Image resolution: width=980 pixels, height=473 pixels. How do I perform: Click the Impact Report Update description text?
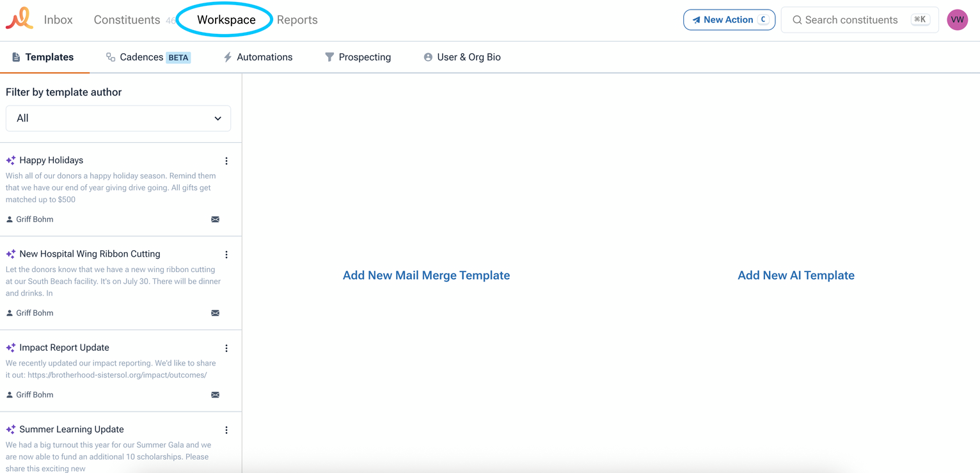(111, 369)
